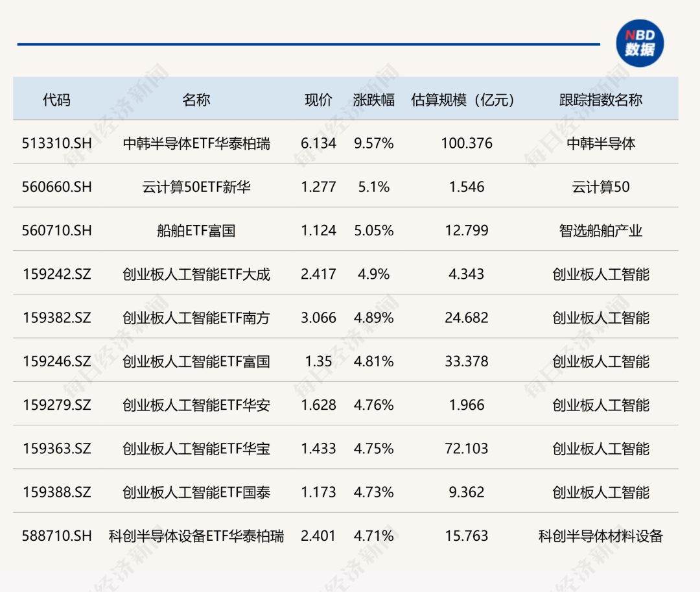
Task: Select code 588710.SH
Action: pos(56,536)
